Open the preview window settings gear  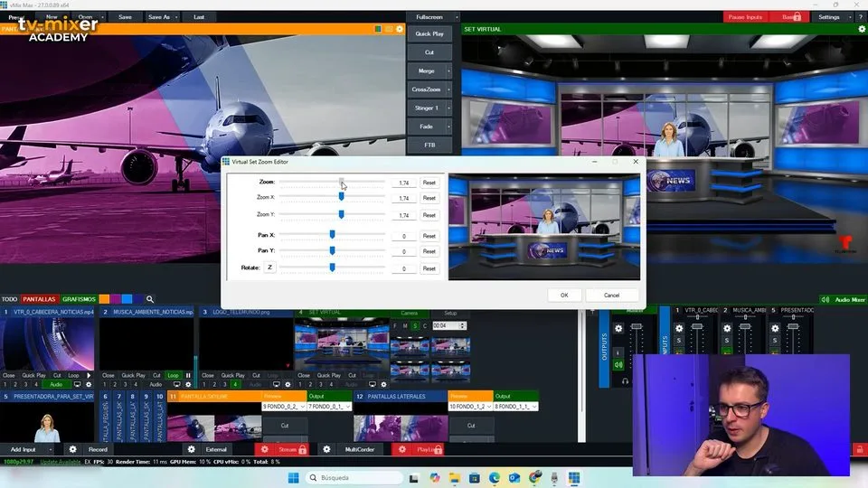[400, 29]
